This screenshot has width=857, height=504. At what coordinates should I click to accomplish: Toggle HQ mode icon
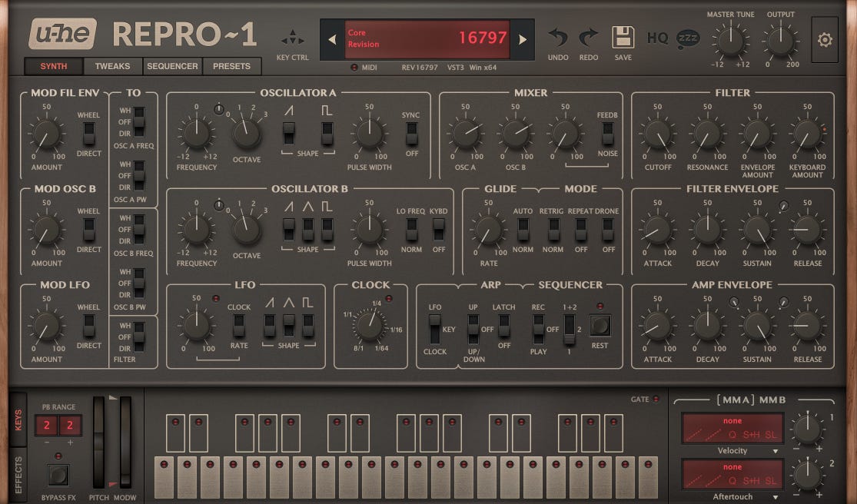pyautogui.click(x=657, y=38)
